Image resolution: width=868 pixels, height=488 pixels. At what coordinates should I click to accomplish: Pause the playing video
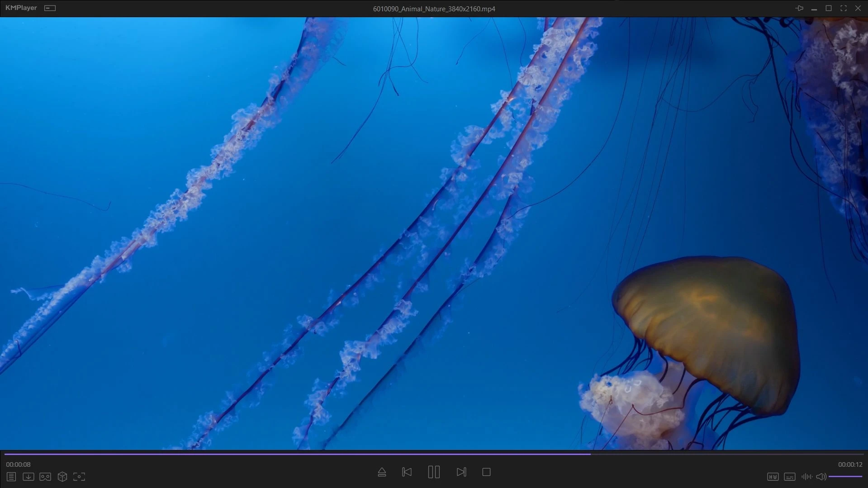coord(434,472)
